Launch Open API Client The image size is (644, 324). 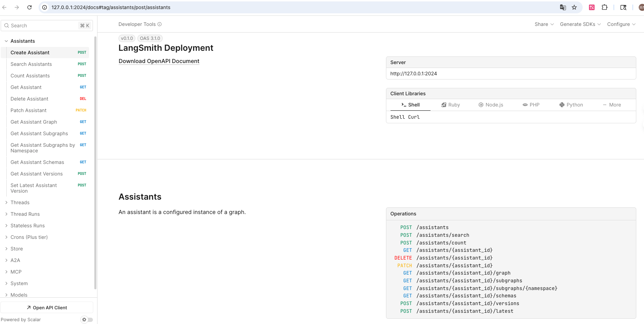(x=47, y=308)
